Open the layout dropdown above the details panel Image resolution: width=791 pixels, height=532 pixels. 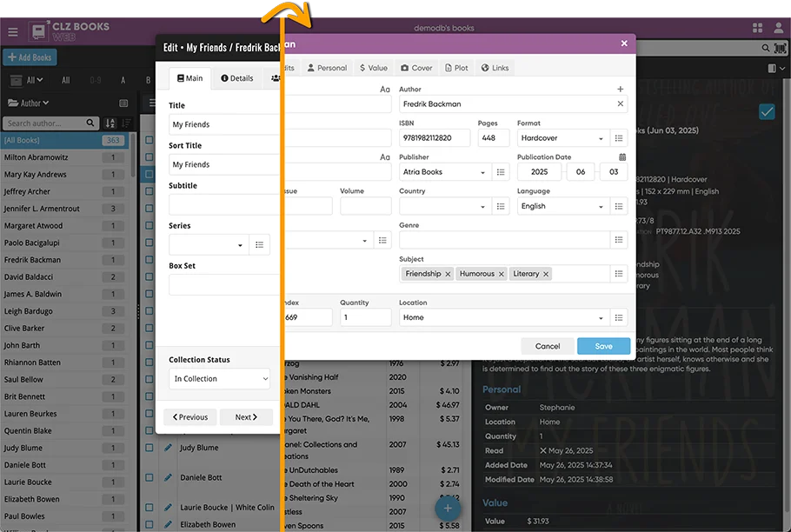point(776,68)
